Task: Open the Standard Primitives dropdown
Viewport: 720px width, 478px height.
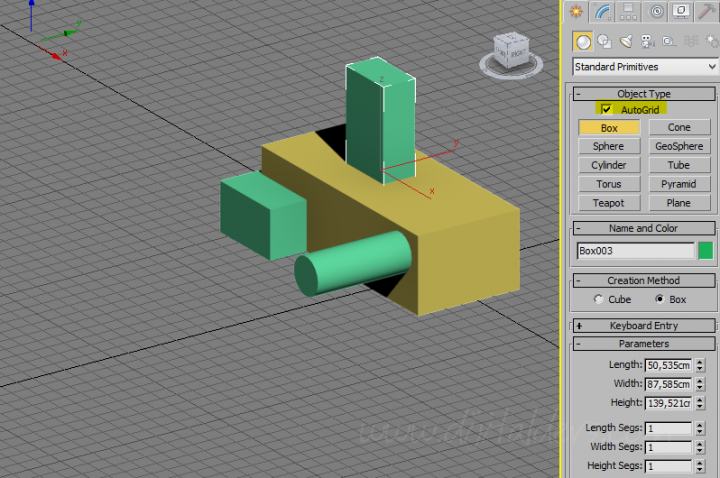Action: pos(645,67)
